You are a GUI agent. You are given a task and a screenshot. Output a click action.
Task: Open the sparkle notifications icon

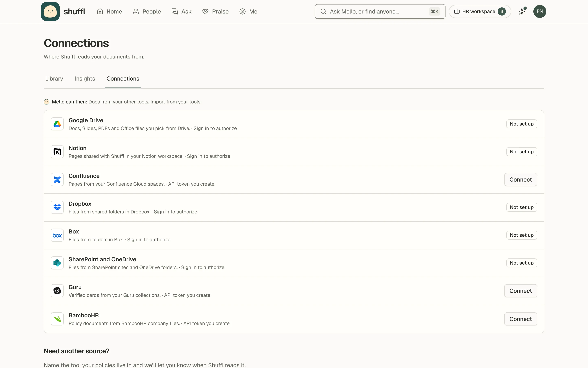522,11
